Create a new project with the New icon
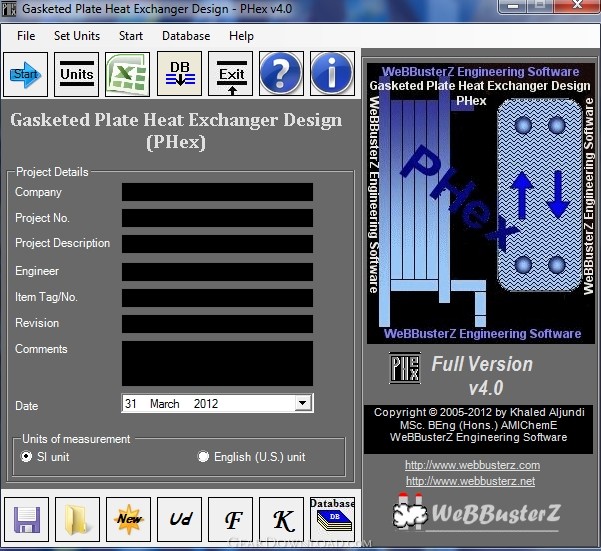Image resolution: width=601 pixels, height=551 pixels. 128,519
